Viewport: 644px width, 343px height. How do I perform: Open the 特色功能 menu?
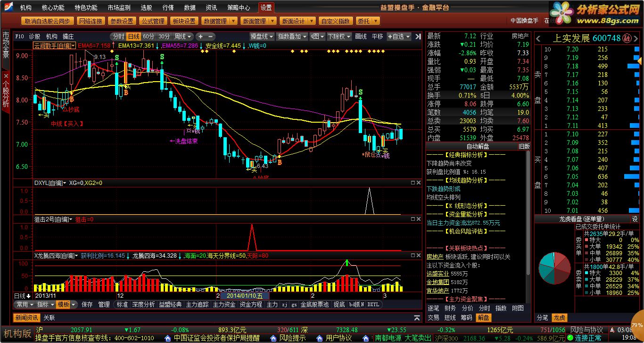click(86, 8)
